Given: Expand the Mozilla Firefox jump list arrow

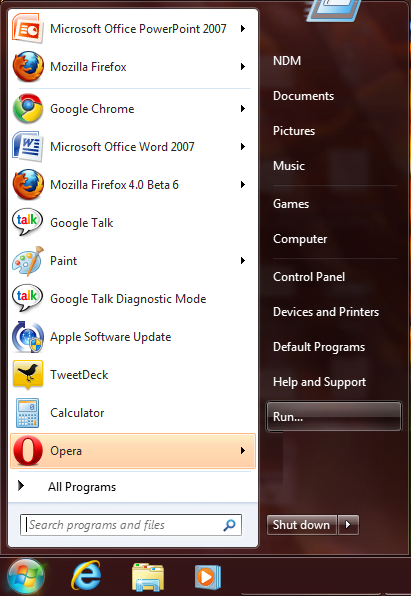Looking at the screenshot, I should pyautogui.click(x=243, y=67).
